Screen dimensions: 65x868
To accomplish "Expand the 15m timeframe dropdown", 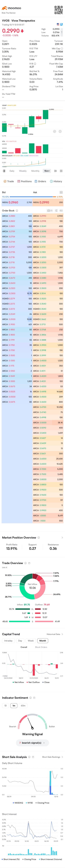I will [47, 171].
